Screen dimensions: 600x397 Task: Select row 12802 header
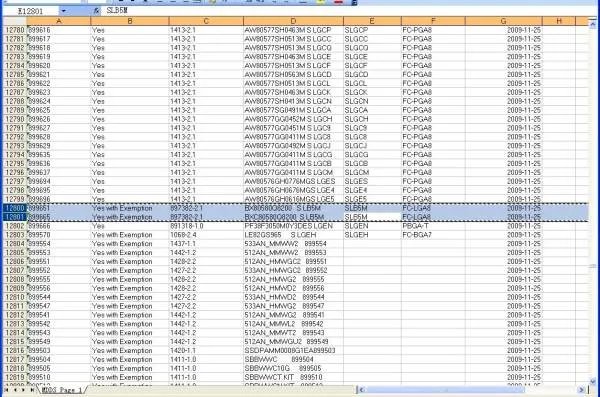(x=15, y=226)
